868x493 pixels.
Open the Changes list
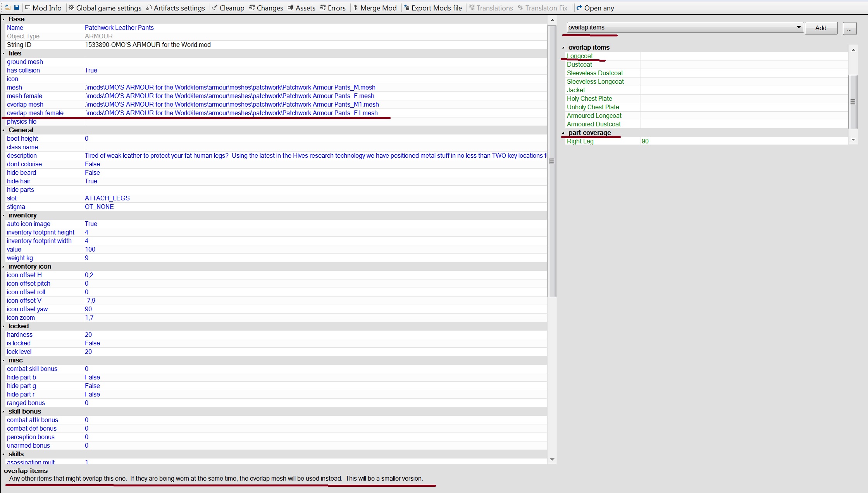[x=266, y=8]
